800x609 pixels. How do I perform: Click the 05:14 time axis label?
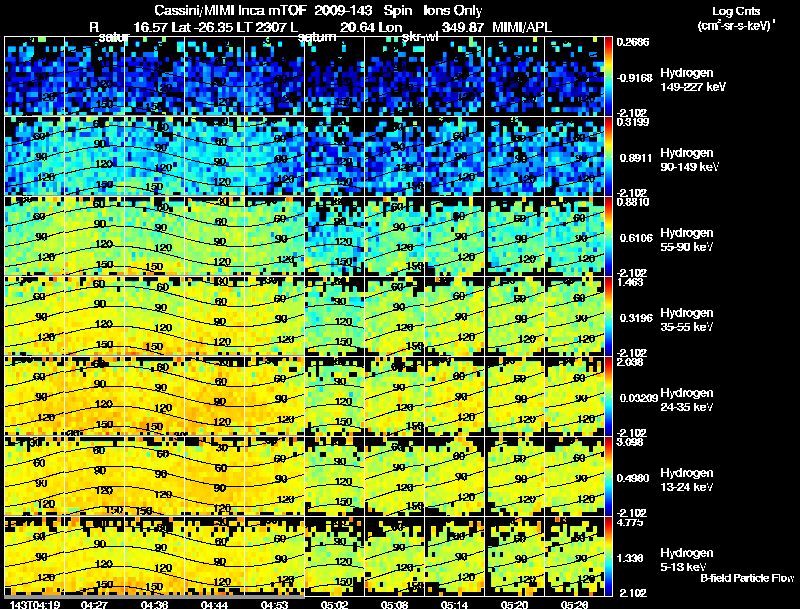click(x=454, y=604)
